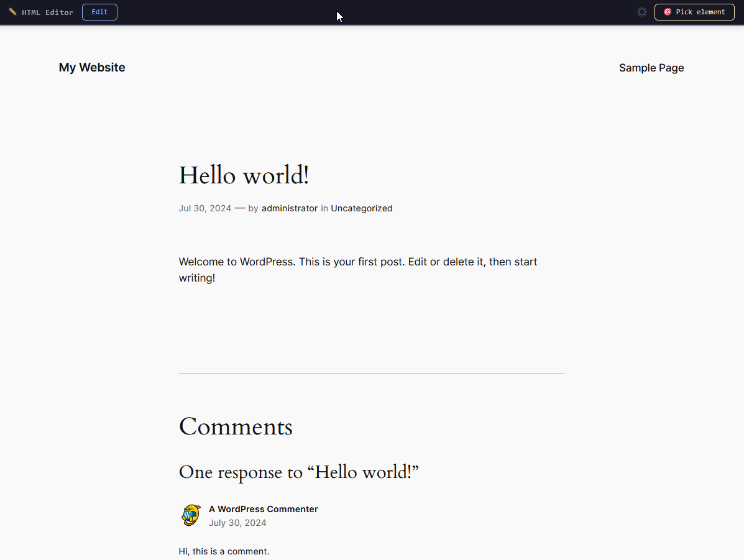Click the Comments section heading
Screen dimensions: 744x560
236,426
